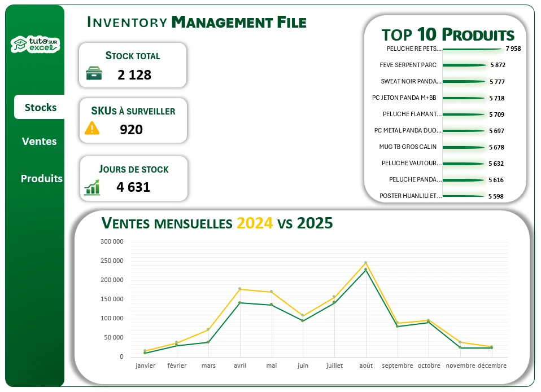This screenshot has width=541, height=392.
Task: Select the PELUCHE FLAMANT product label
Action: 412,114
